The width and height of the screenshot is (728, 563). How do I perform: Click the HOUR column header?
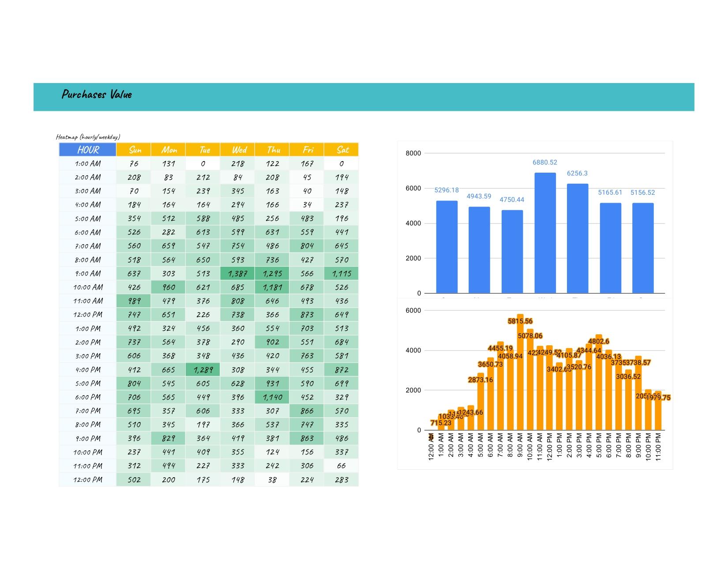pos(88,150)
